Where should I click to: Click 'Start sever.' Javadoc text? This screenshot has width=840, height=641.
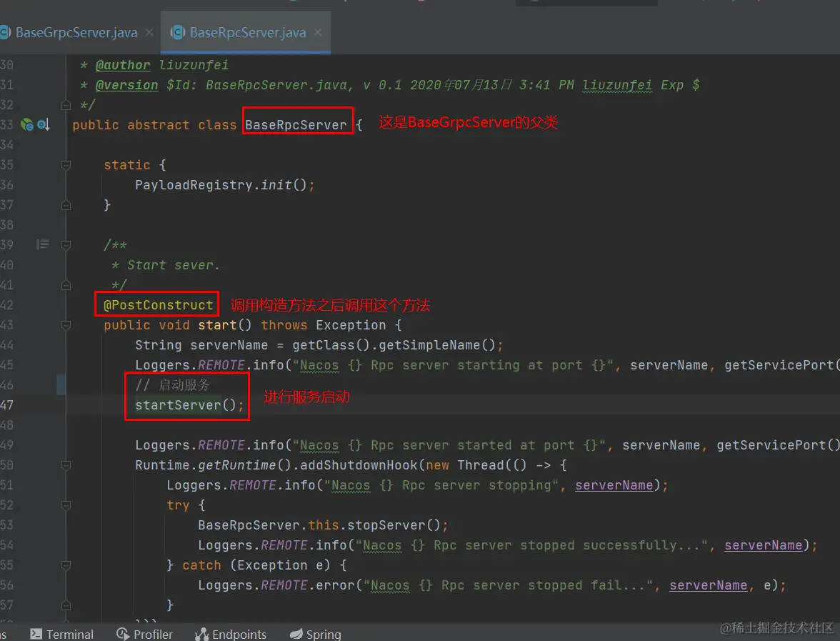tap(174, 265)
